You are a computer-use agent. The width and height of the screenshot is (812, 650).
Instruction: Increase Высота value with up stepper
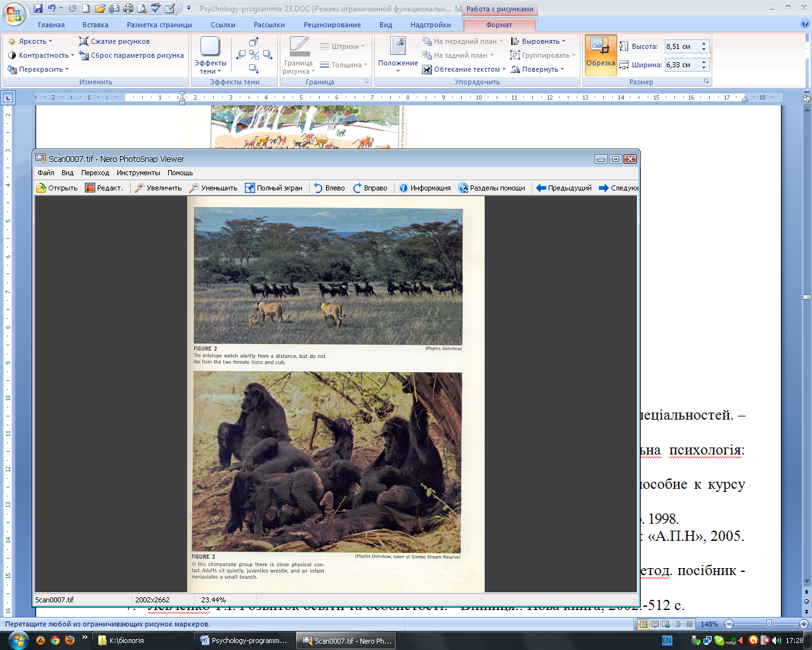pos(704,43)
